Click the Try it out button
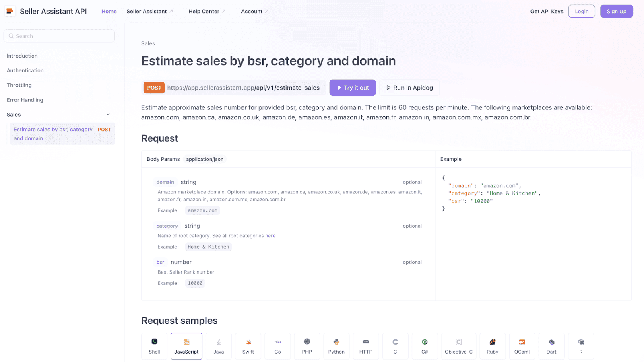The width and height of the screenshot is (644, 362). click(x=352, y=87)
